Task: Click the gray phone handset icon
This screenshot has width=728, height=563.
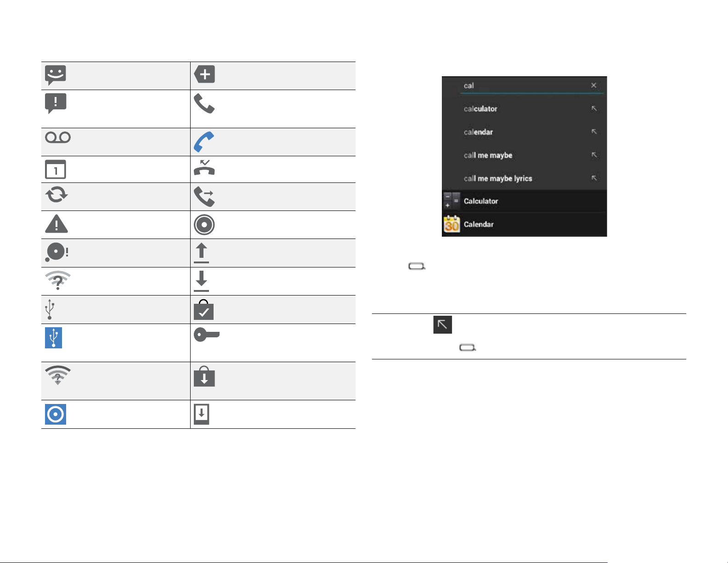Action: click(204, 103)
